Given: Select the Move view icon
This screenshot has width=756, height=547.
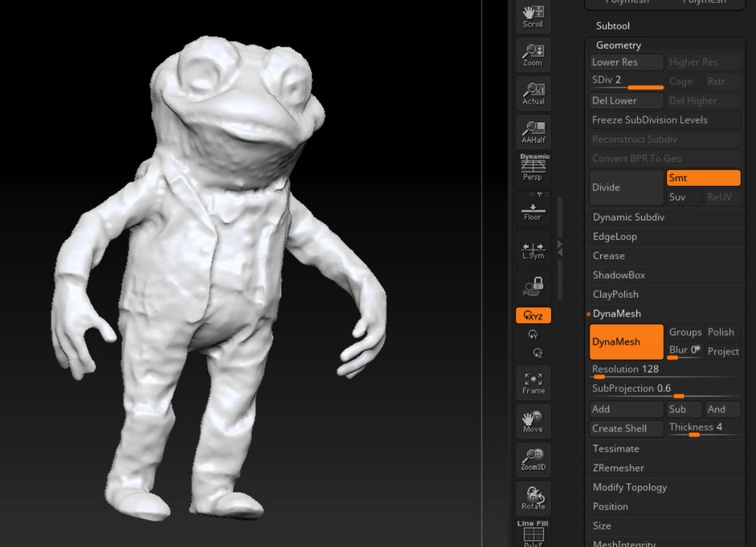Looking at the screenshot, I should point(533,421).
